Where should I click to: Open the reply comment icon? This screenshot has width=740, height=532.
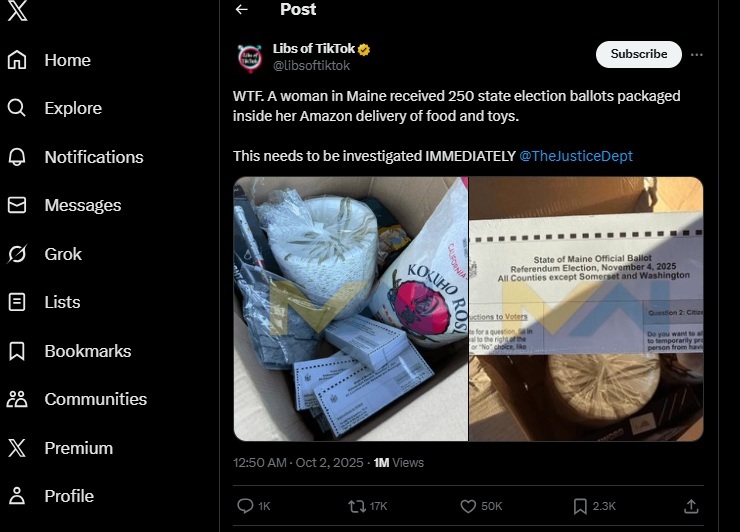(x=245, y=506)
